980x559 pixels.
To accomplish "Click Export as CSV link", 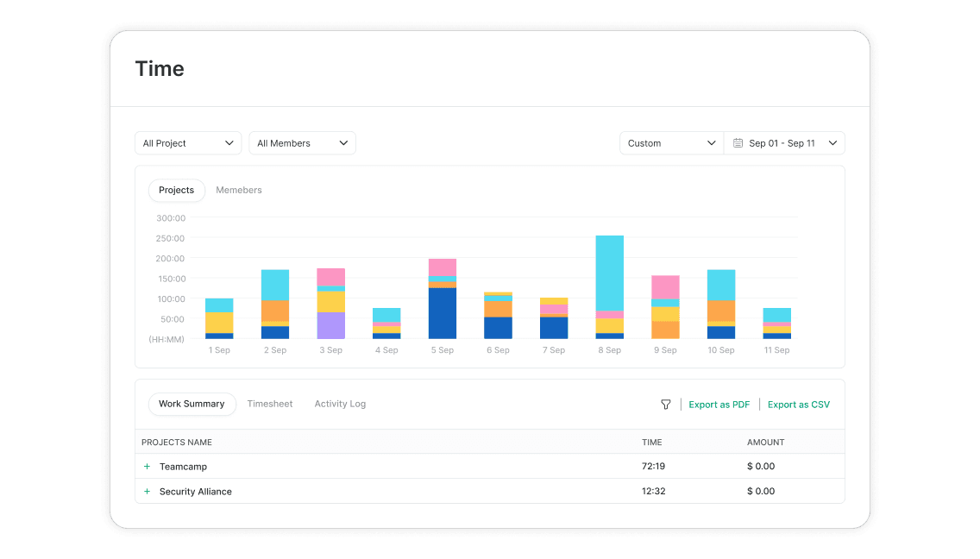I will coord(798,405).
